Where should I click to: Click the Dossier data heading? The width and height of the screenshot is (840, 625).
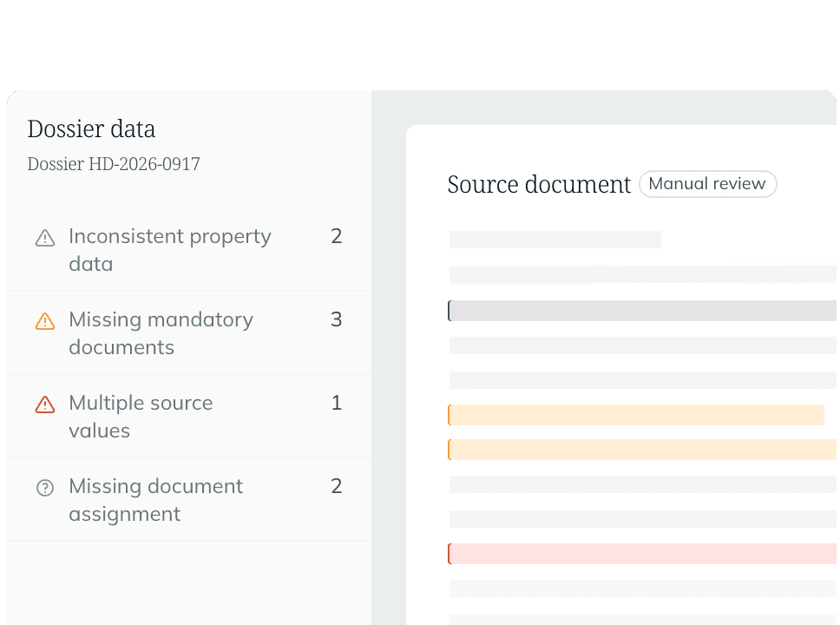[x=91, y=129]
